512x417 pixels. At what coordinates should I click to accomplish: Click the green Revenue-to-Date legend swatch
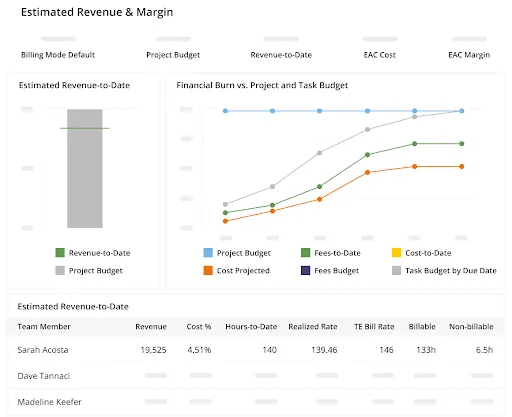[60, 253]
